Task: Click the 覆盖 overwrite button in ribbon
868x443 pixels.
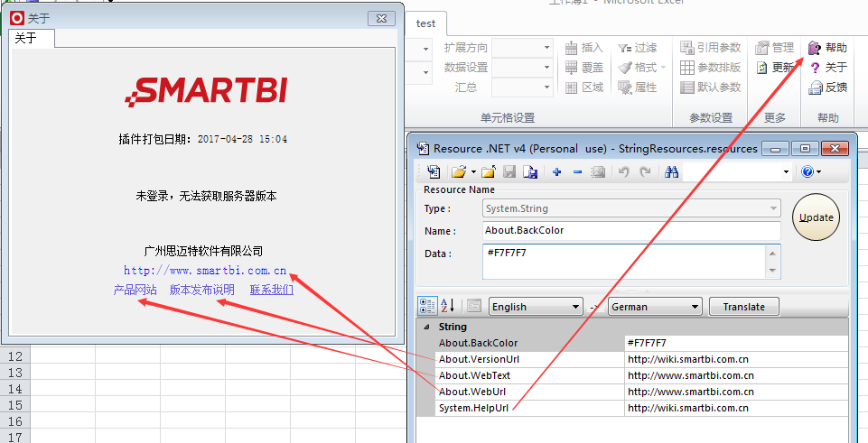Action: 584,68
